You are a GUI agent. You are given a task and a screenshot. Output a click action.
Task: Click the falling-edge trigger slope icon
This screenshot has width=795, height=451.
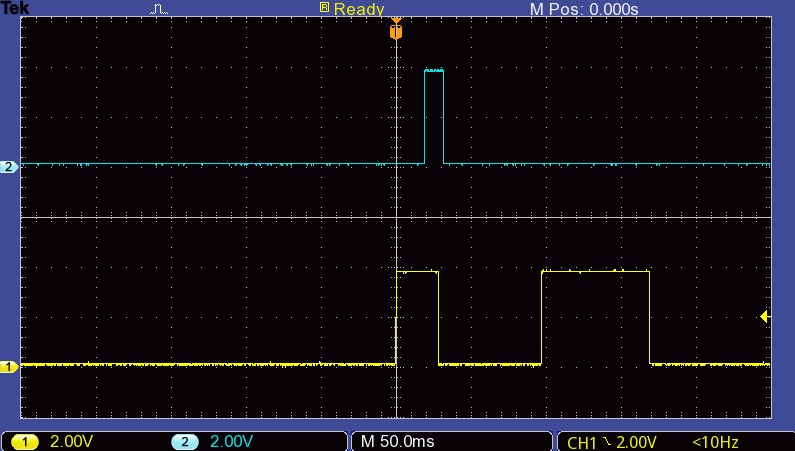pyautogui.click(x=606, y=442)
